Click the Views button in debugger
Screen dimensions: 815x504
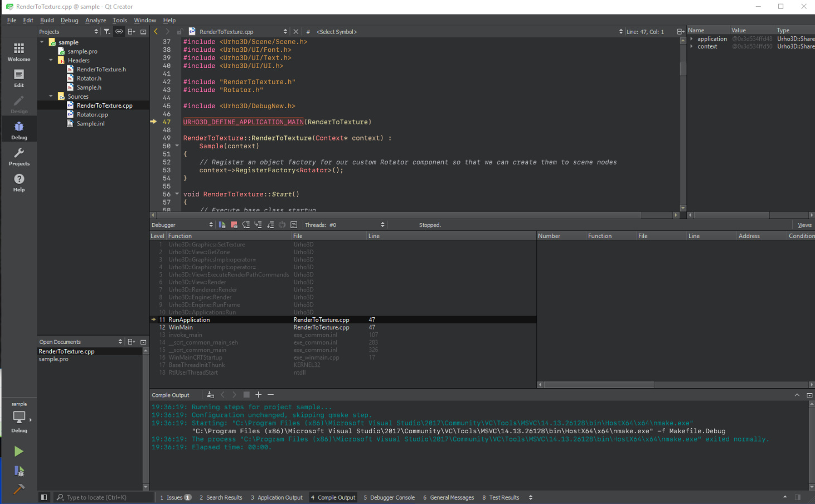point(804,225)
